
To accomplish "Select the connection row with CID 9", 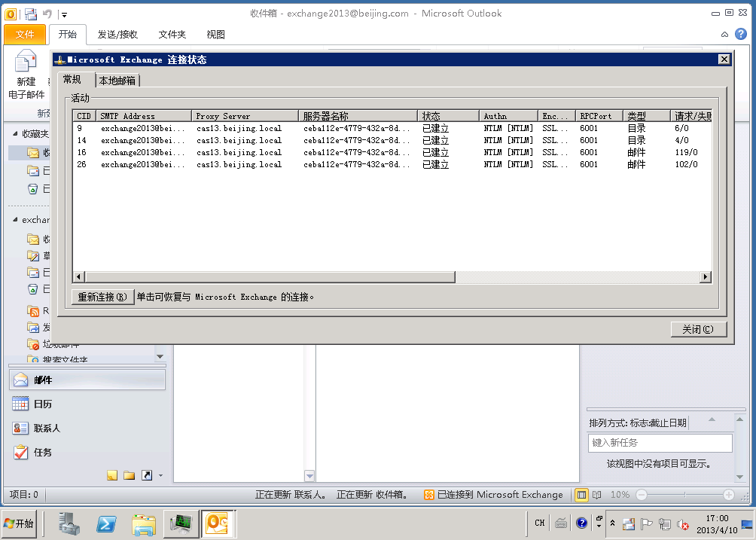I will pos(392,128).
